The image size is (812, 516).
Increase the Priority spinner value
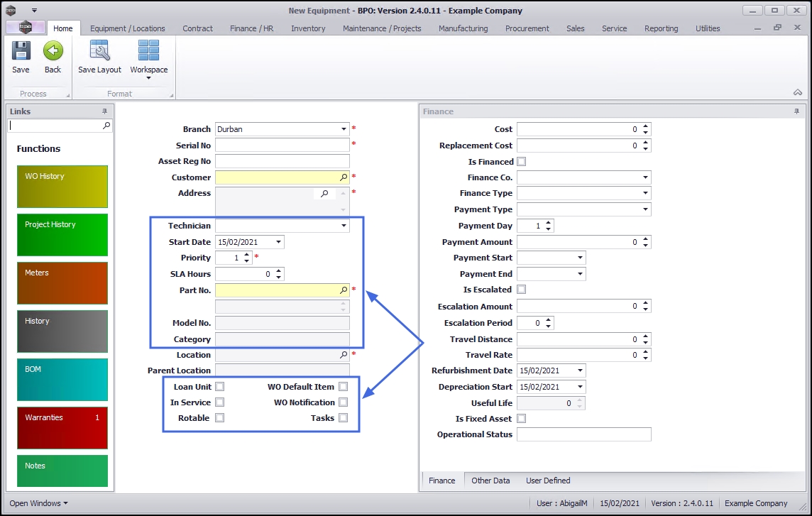[246, 254]
